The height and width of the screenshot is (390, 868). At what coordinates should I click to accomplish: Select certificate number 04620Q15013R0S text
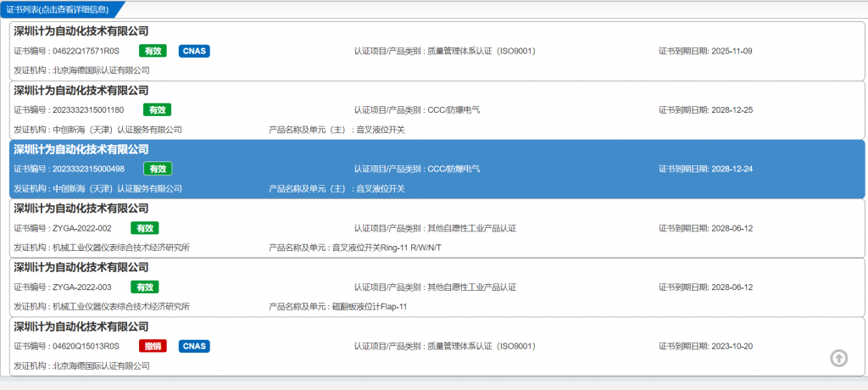click(86, 346)
